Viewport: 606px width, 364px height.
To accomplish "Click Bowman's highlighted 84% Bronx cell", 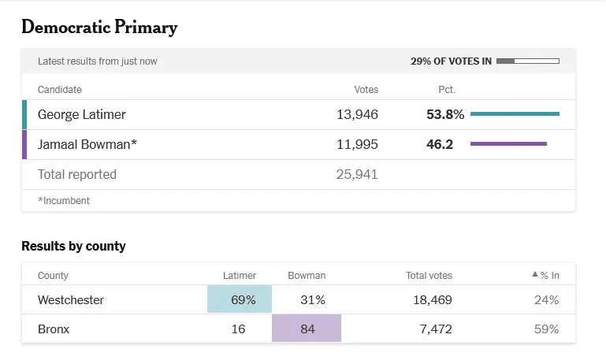I will pos(307,329).
